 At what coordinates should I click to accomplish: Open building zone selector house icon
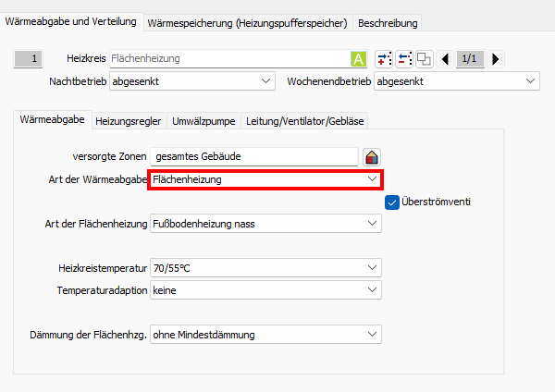click(372, 156)
